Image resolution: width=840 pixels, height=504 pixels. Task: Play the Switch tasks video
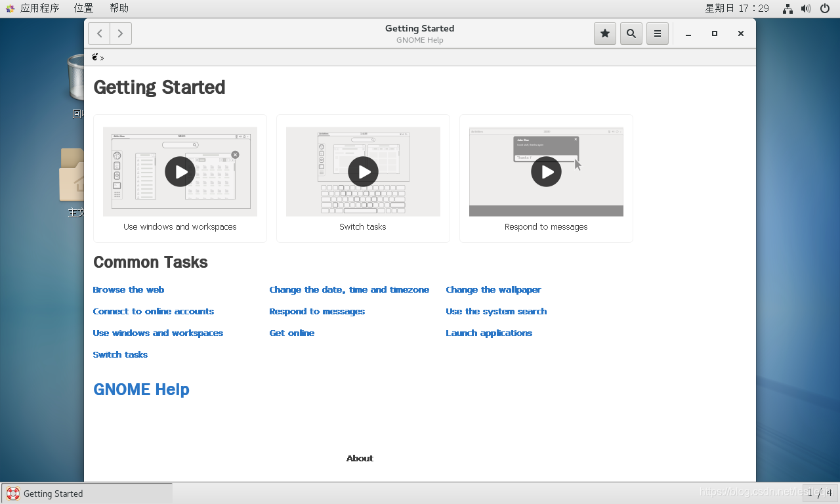pyautogui.click(x=363, y=172)
